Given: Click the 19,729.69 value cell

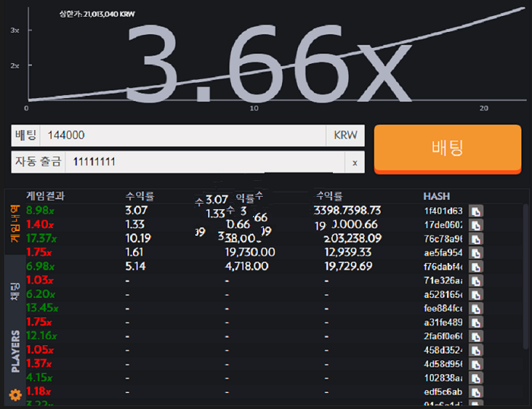Looking at the screenshot, I should pos(348,266).
